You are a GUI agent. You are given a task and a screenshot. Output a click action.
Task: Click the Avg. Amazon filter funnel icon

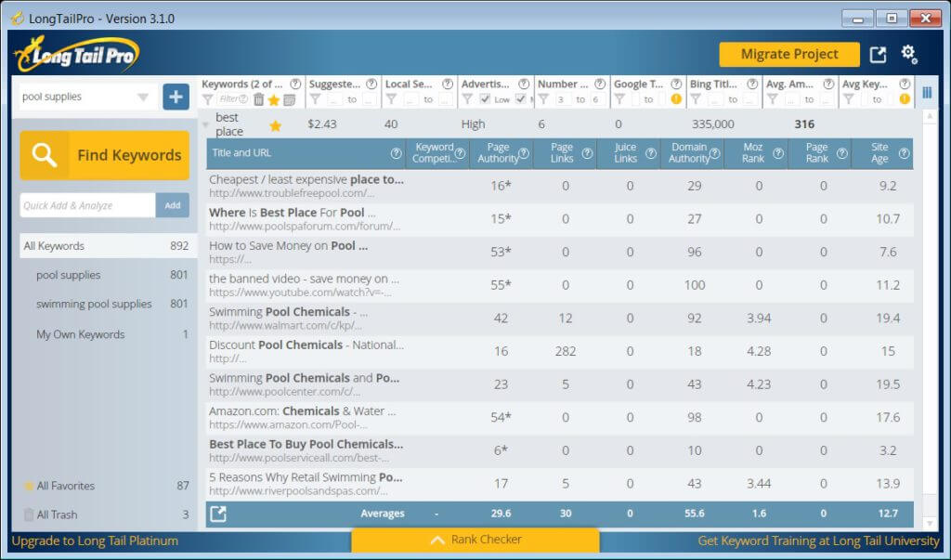point(772,99)
